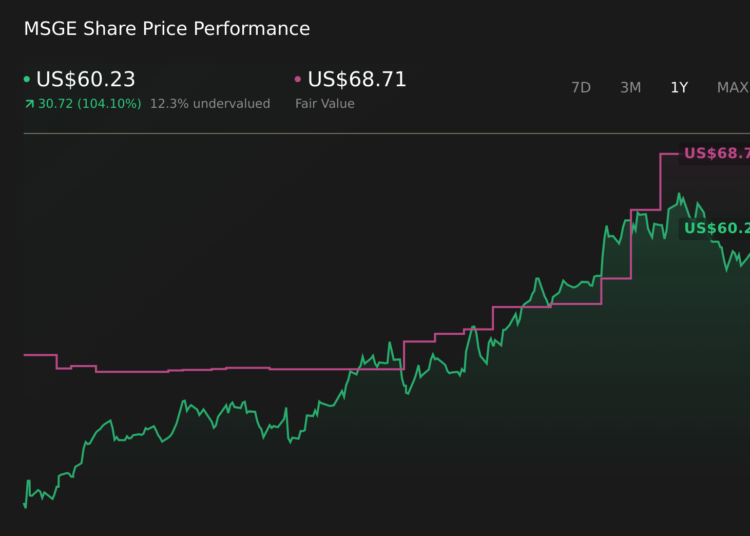Click the green share price chart label
This screenshot has width=750, height=536.
click(715, 228)
